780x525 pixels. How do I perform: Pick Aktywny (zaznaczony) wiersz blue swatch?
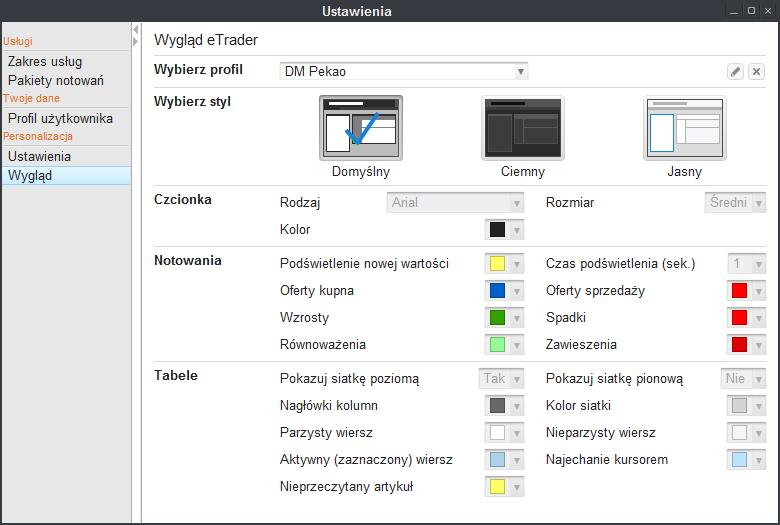(497, 459)
